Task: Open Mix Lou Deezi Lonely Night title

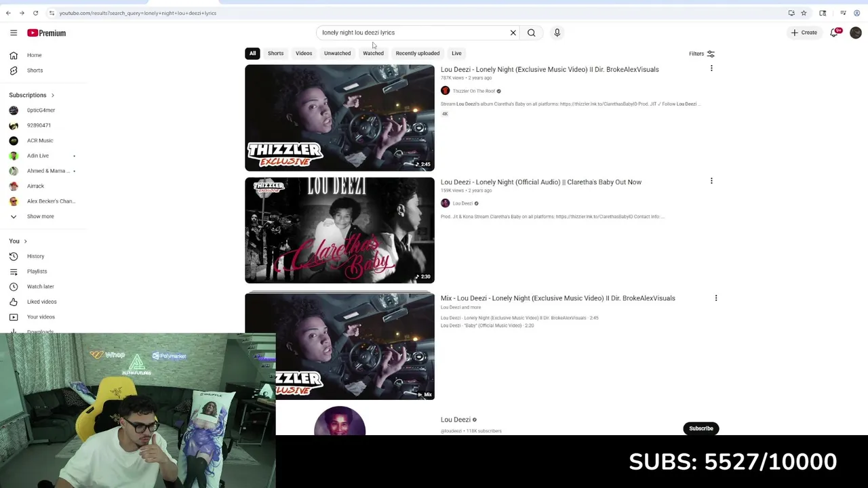Action: 558,298
